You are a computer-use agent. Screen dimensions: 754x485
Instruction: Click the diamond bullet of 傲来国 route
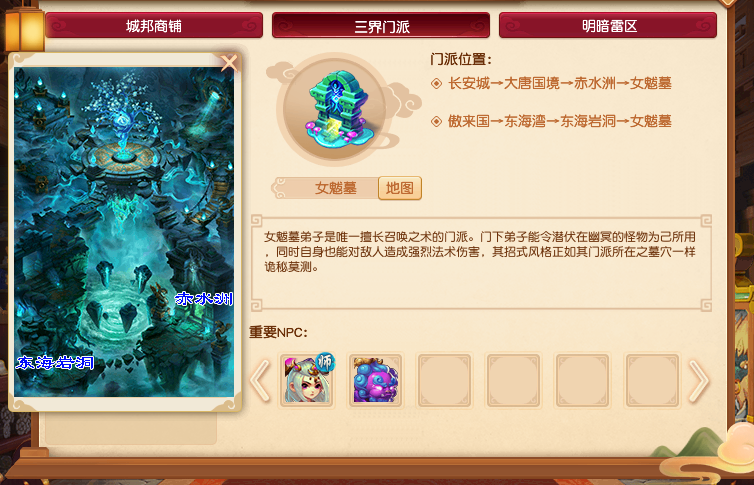pyautogui.click(x=436, y=121)
